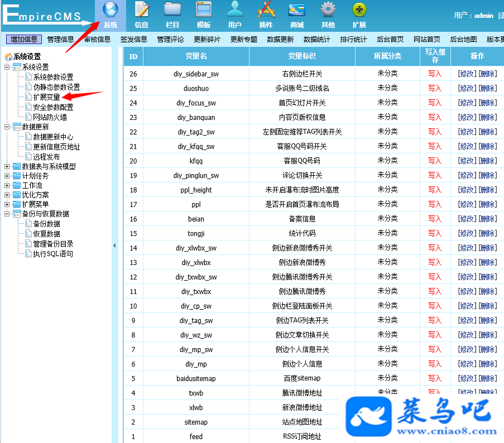Click the folder icon next to 优化方案

point(17,195)
